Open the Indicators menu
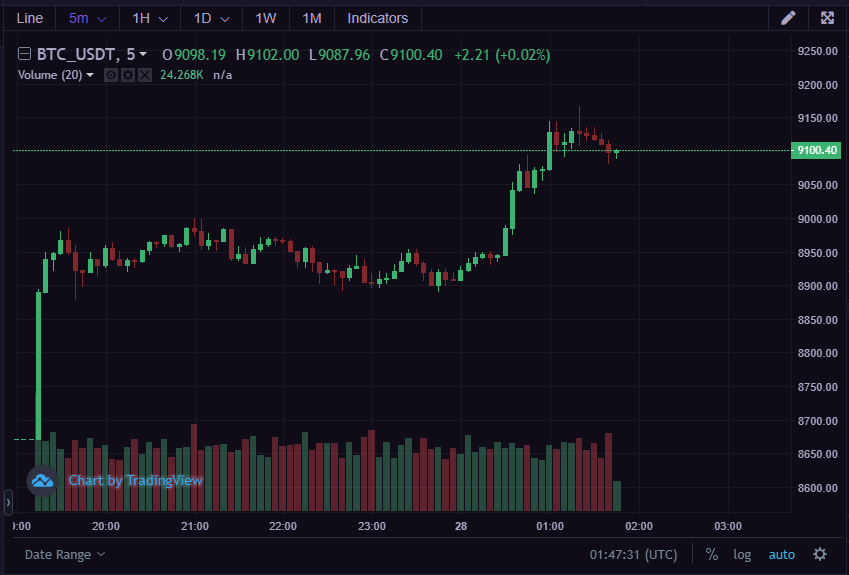This screenshot has width=849, height=575. pos(377,18)
